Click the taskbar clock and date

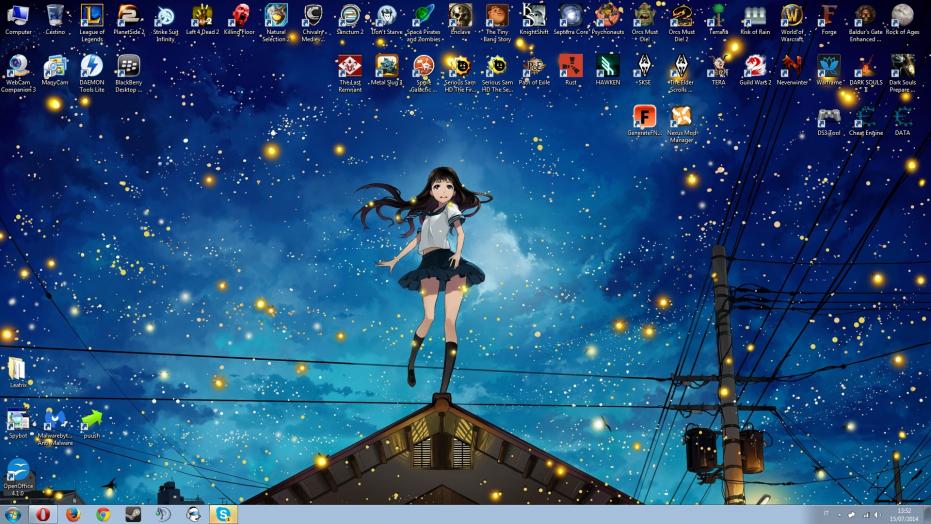(x=904, y=515)
